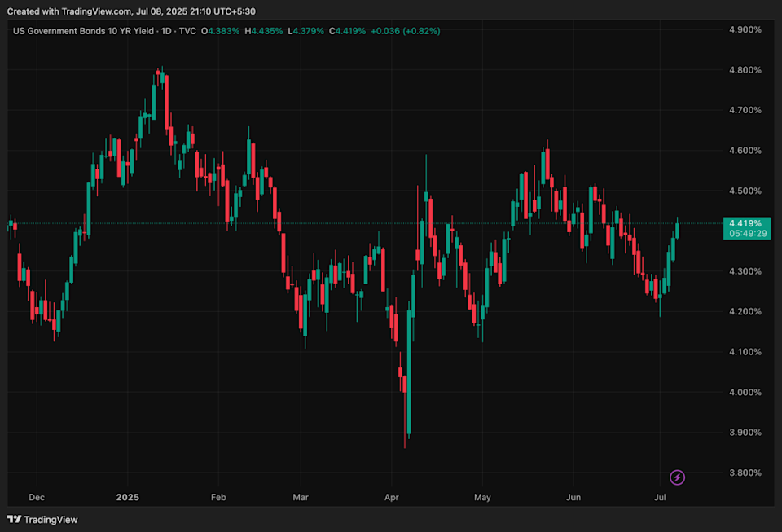
Task: Click the 4.500% price axis label
Action: pos(745,191)
